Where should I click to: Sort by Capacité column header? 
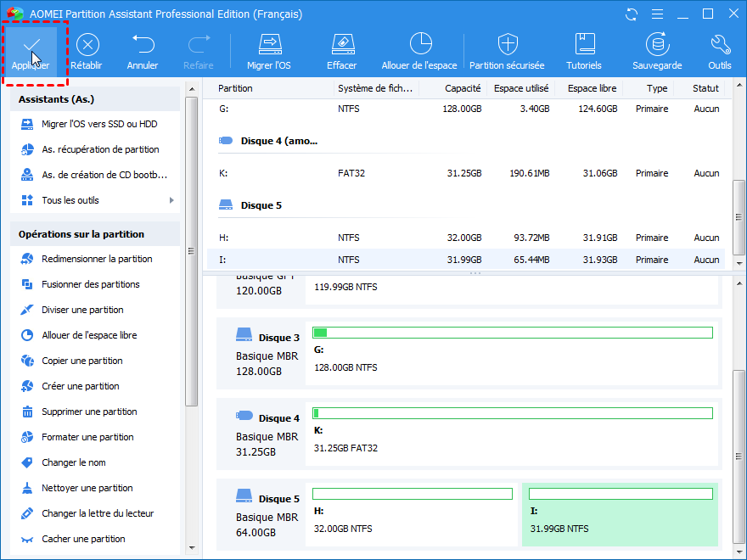462,88
